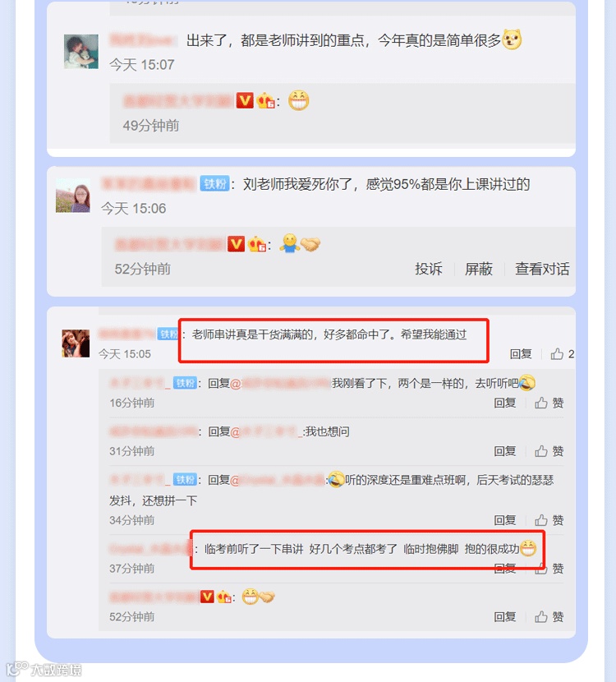Click 回复 on the 16分钟前 comment
Screen dimensions: 616x682
(505, 403)
